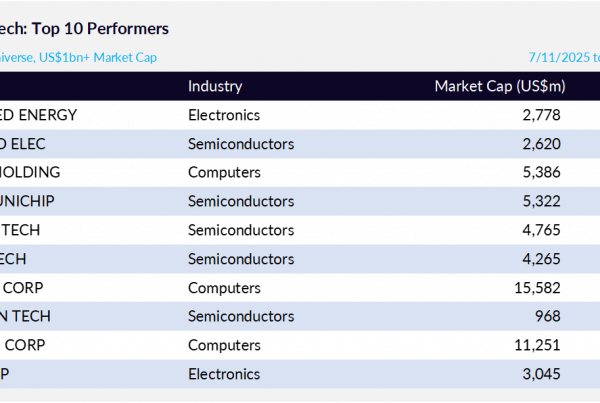The width and height of the screenshot is (600, 403).
Task: Select market cap value 2,620
Action: [x=541, y=144]
